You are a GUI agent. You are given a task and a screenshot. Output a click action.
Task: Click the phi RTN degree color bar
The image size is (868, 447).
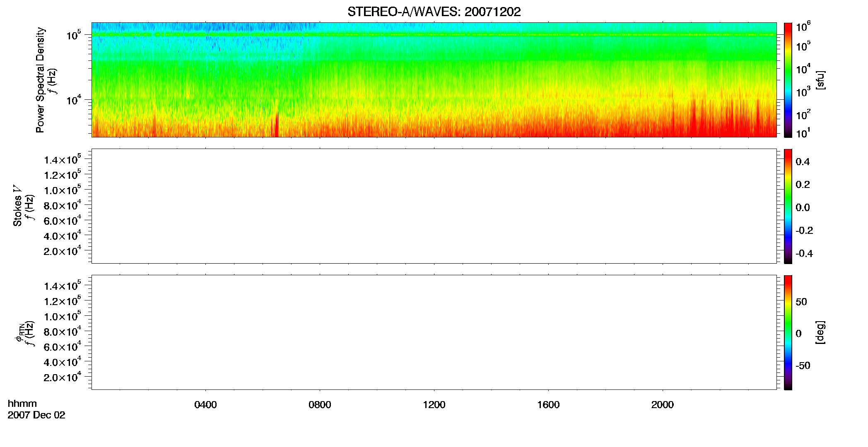[788, 332]
